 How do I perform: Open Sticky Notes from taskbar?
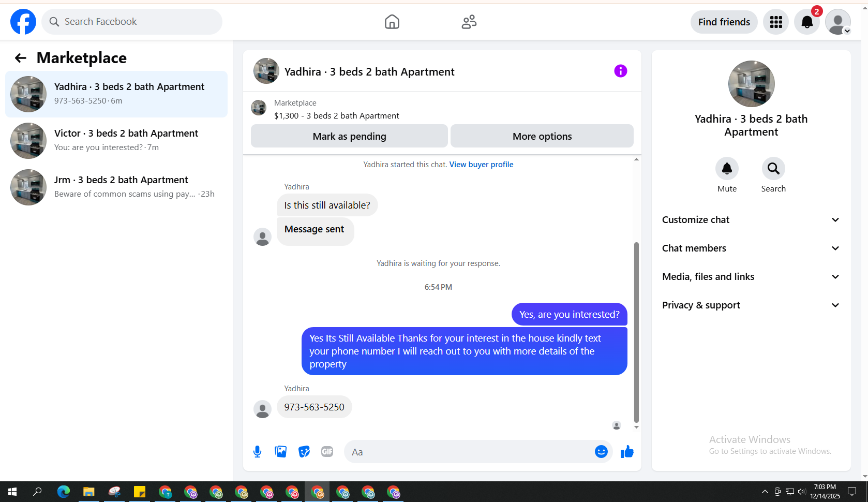[140, 492]
